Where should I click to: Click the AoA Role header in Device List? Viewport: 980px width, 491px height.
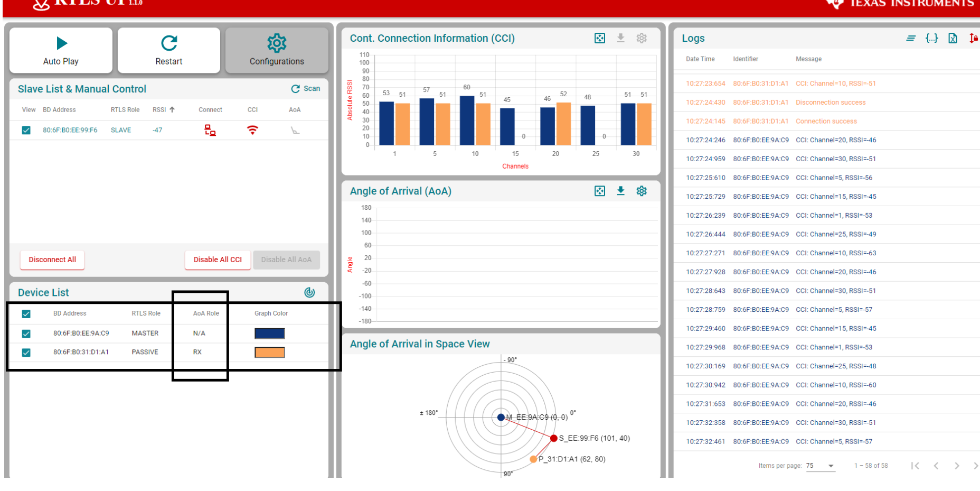click(x=206, y=313)
